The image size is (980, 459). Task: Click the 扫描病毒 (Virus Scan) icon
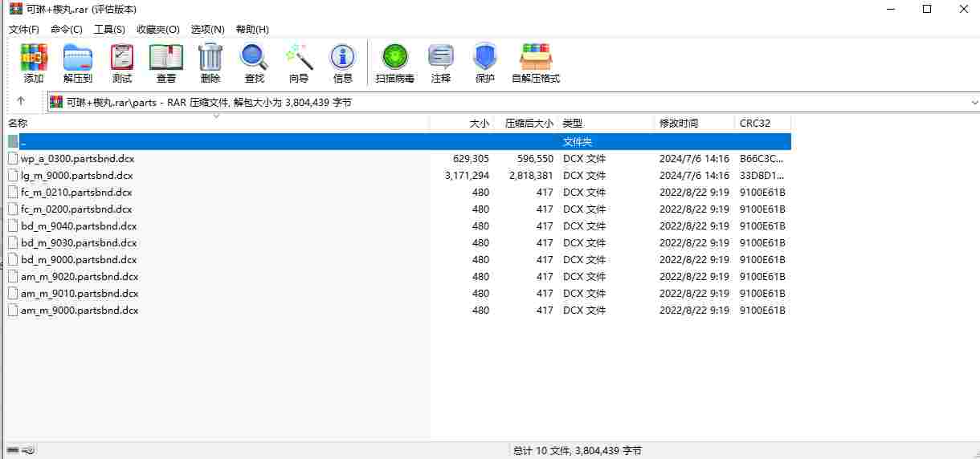click(395, 57)
